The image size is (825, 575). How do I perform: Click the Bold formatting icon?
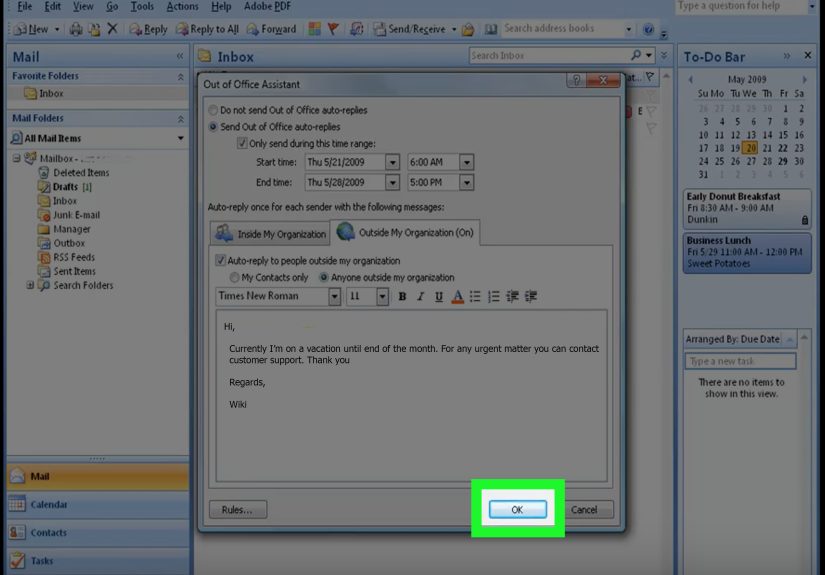click(402, 296)
